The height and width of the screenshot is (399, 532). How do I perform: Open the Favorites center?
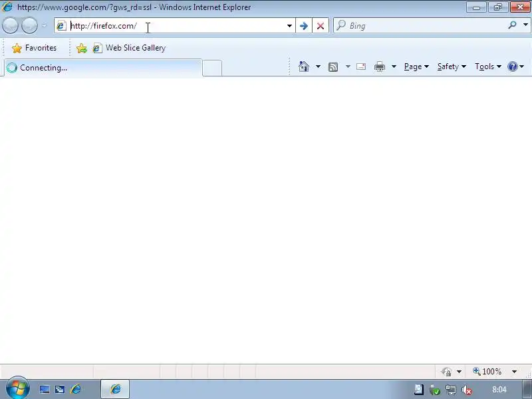click(34, 48)
